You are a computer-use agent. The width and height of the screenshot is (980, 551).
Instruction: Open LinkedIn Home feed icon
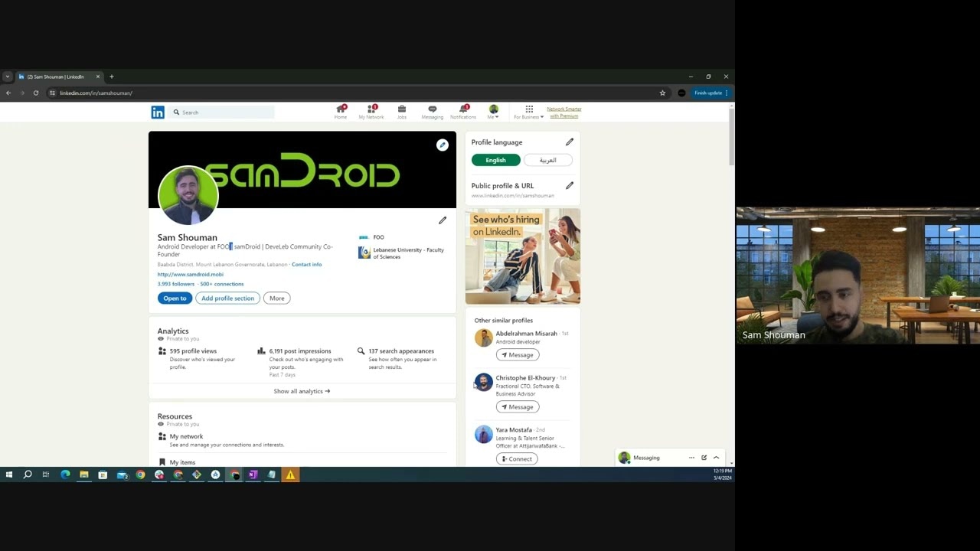click(x=341, y=111)
